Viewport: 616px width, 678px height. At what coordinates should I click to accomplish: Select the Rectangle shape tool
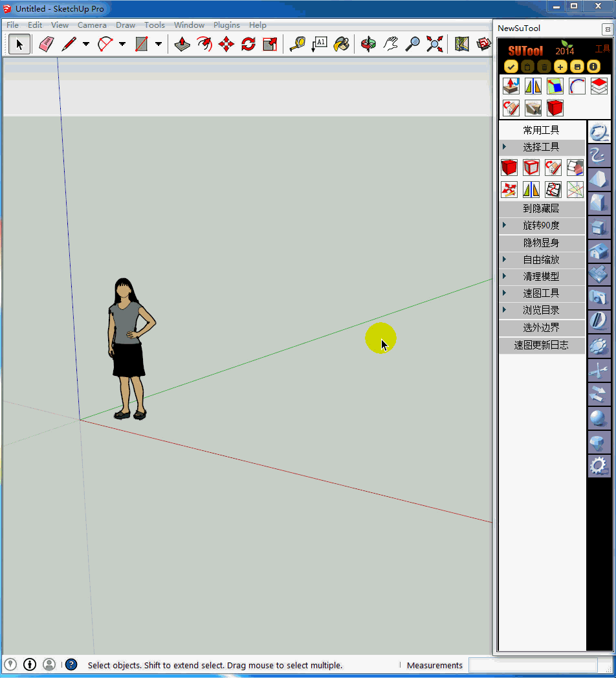[142, 44]
